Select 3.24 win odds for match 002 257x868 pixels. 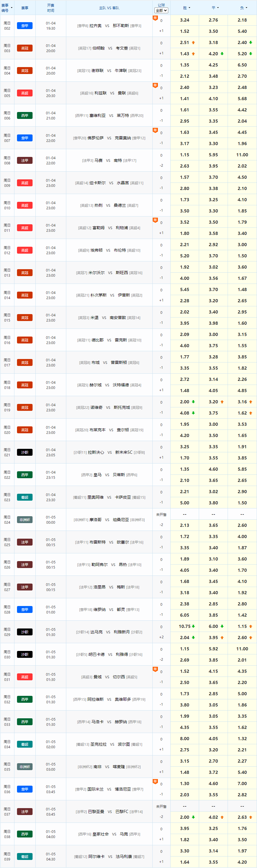pos(184,20)
